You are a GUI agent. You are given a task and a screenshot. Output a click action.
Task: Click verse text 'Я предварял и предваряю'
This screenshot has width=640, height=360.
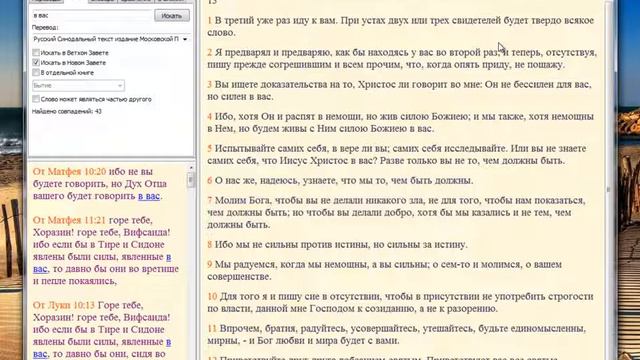point(273,52)
